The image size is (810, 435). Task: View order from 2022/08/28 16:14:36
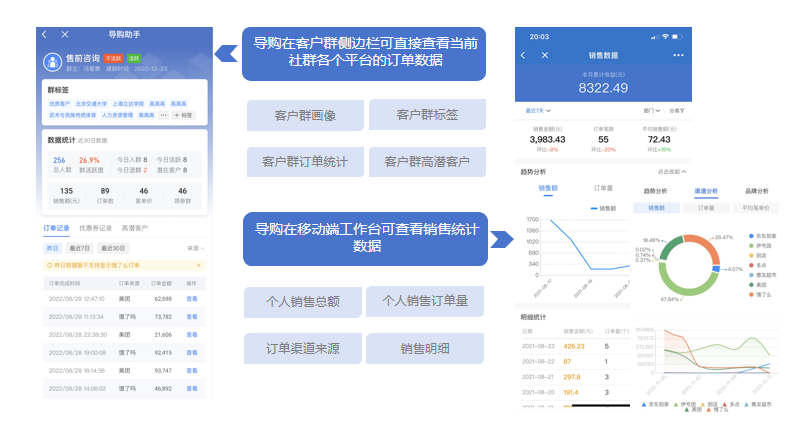[192, 370]
